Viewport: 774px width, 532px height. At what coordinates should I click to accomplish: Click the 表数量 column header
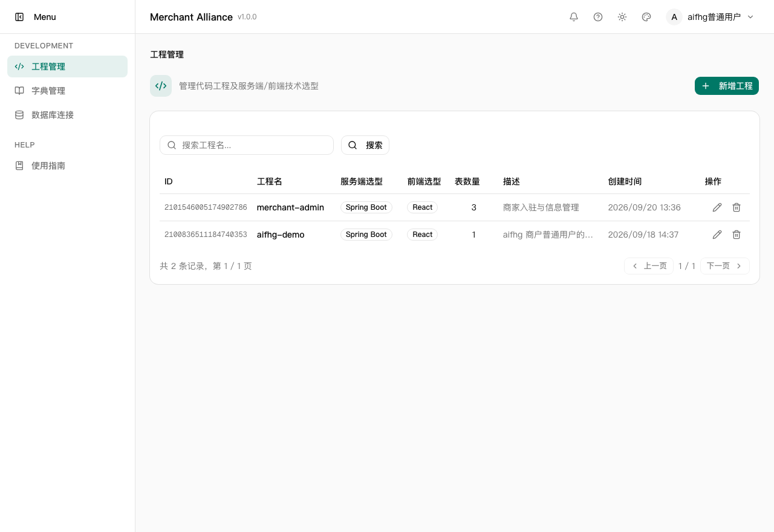pyautogui.click(x=467, y=181)
